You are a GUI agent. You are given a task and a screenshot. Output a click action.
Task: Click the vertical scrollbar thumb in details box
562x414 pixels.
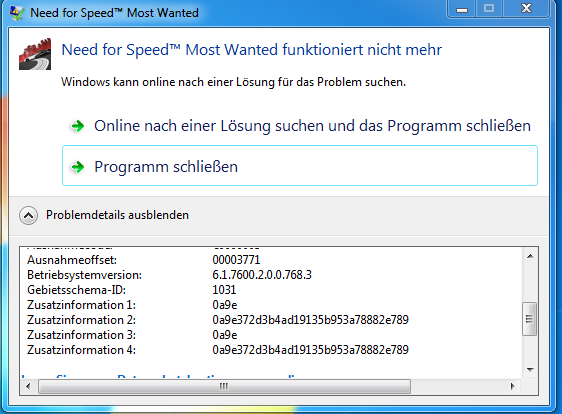tap(529, 319)
